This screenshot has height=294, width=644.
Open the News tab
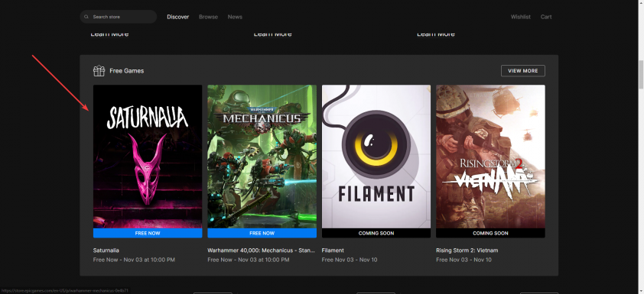point(235,17)
